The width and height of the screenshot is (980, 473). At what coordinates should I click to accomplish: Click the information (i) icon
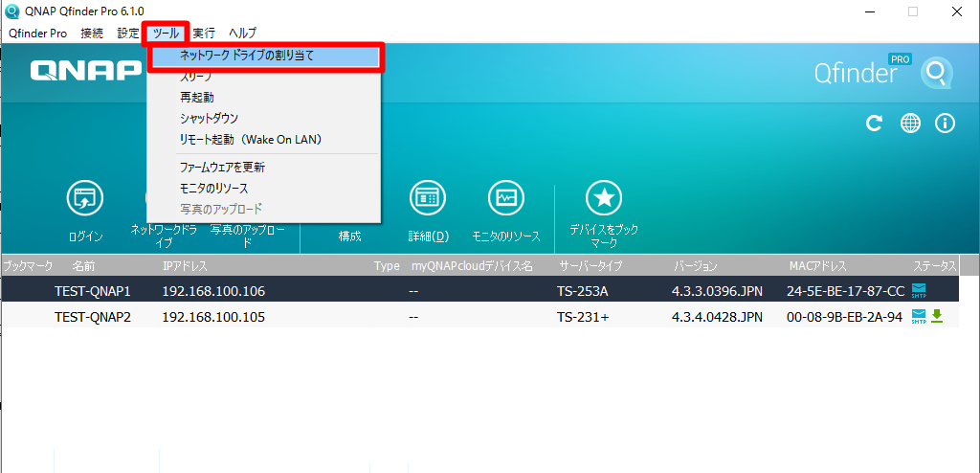click(x=945, y=124)
